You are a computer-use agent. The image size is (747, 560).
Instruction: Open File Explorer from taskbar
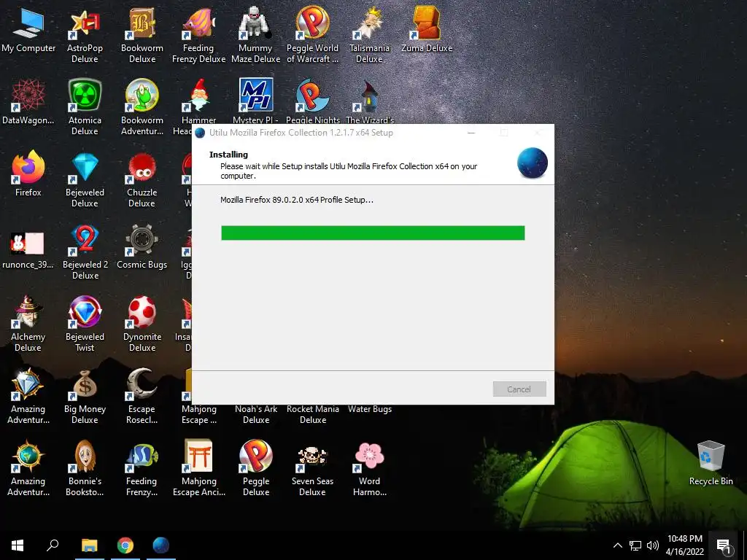pyautogui.click(x=89, y=545)
